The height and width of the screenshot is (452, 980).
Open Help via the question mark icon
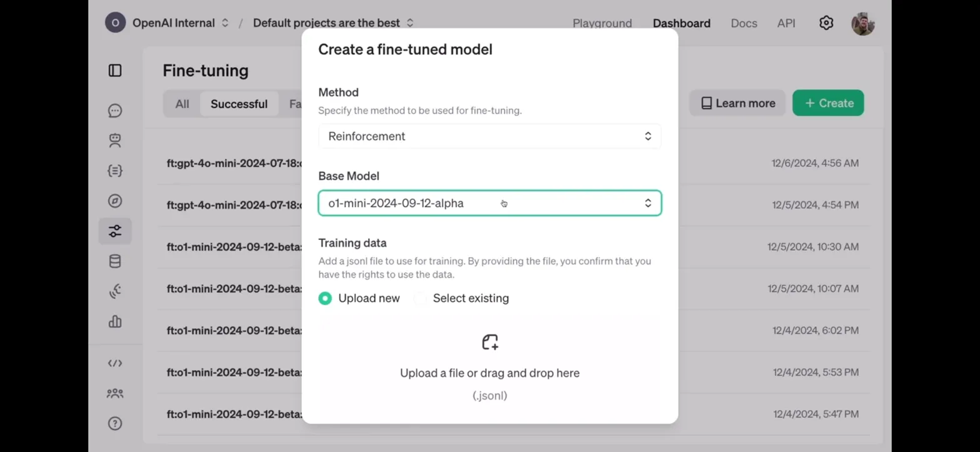(115, 423)
